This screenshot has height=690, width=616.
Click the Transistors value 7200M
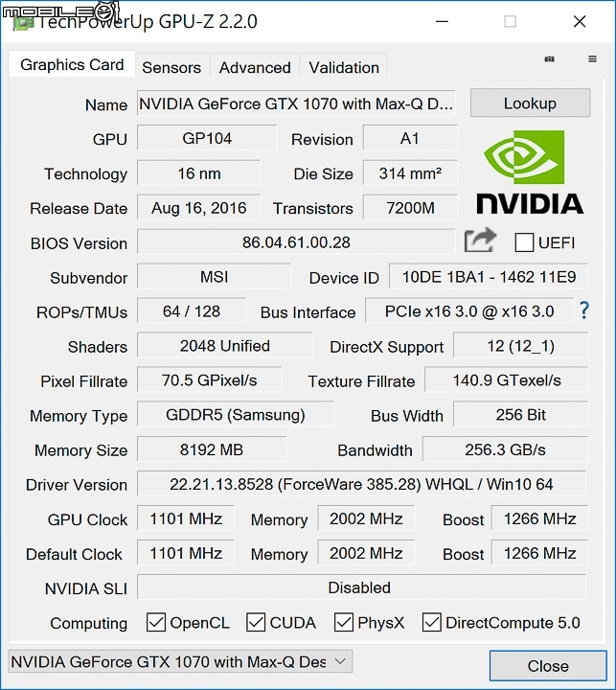click(x=410, y=208)
